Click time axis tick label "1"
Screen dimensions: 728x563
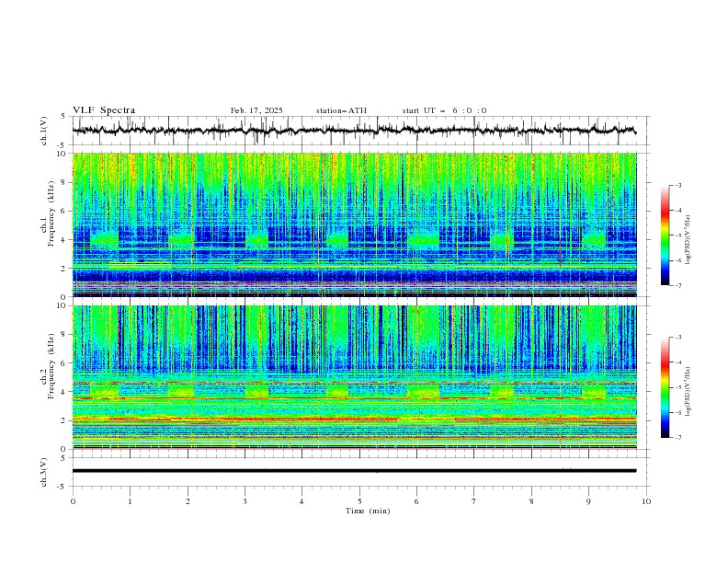coord(130,501)
